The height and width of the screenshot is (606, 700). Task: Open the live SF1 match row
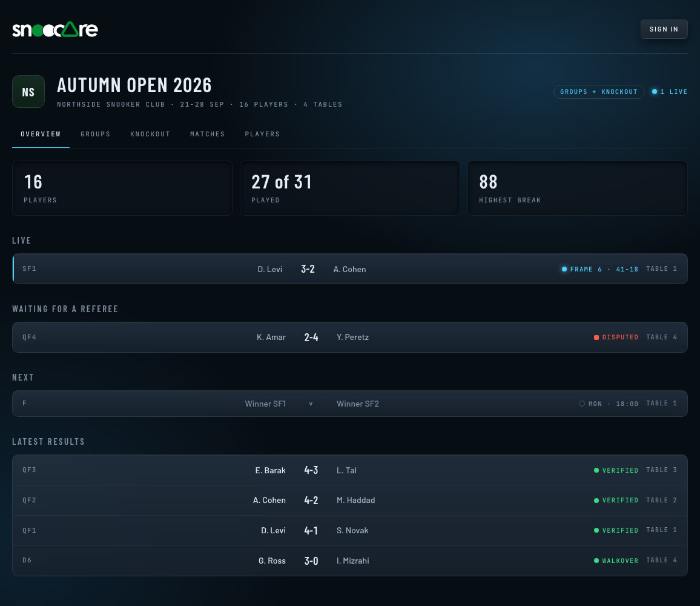click(x=349, y=268)
